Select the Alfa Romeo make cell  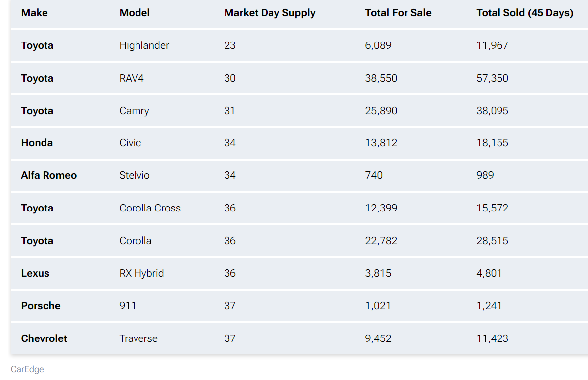(x=49, y=175)
